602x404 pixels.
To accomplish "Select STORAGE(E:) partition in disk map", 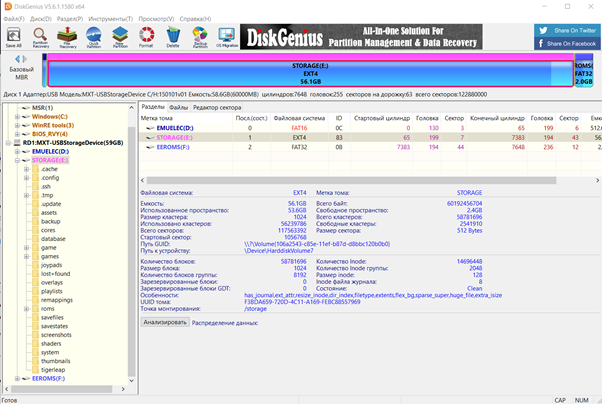I will (x=310, y=74).
